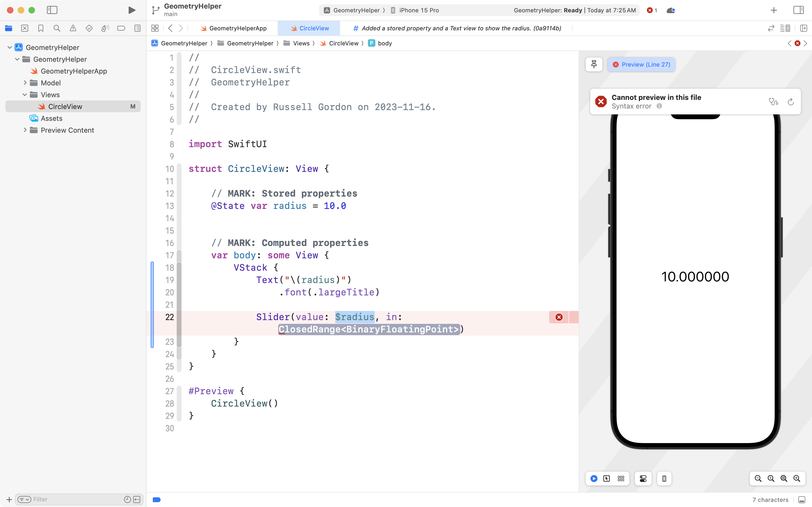Show preview variants grid mode
Screen dimensions: 812x507
click(x=621, y=479)
